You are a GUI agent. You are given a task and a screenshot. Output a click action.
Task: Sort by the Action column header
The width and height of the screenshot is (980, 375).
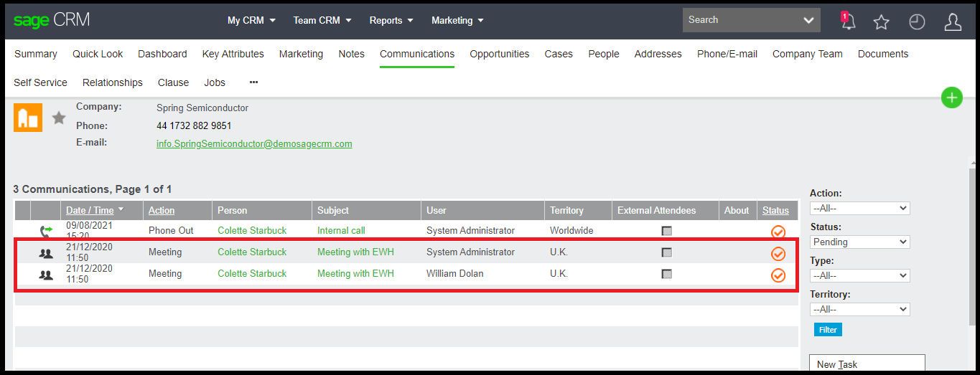click(x=162, y=211)
